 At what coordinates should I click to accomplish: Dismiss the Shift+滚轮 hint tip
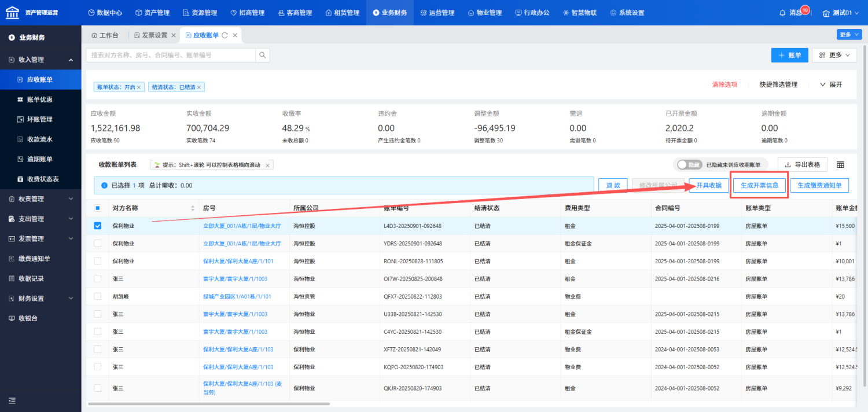pos(267,165)
